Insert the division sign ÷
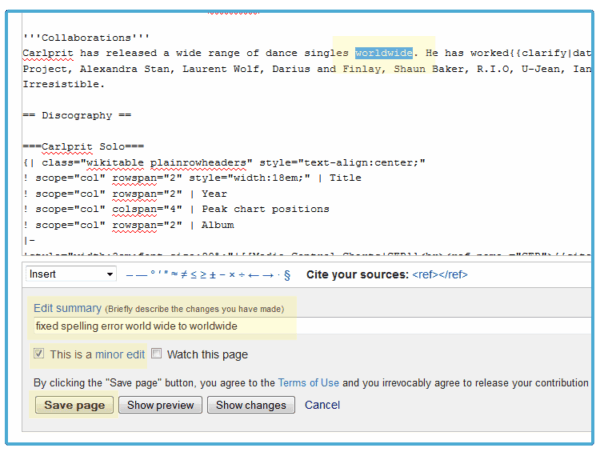This screenshot has height=456, width=600. (x=242, y=275)
